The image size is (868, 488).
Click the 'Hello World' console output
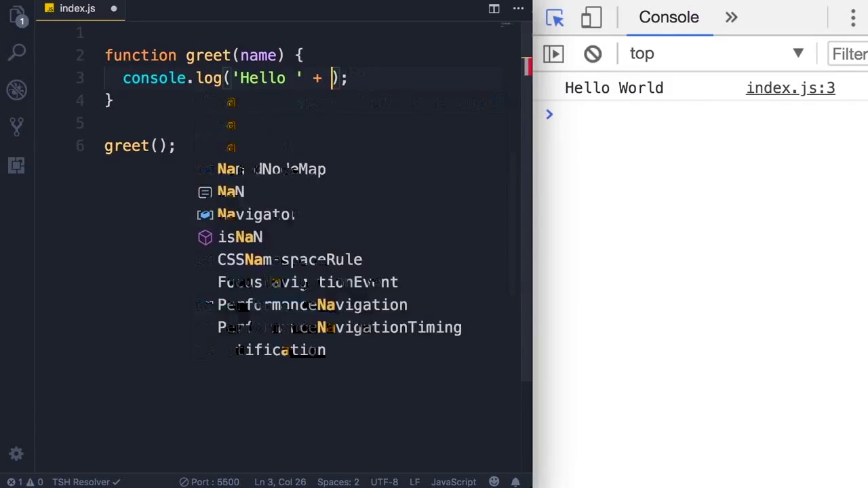click(x=614, y=88)
